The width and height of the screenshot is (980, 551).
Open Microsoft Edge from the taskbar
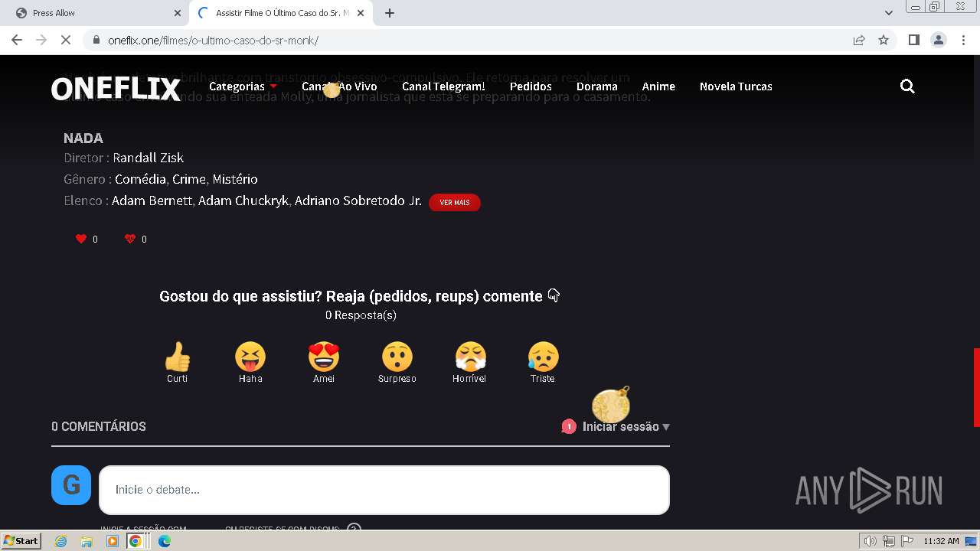pos(165,541)
